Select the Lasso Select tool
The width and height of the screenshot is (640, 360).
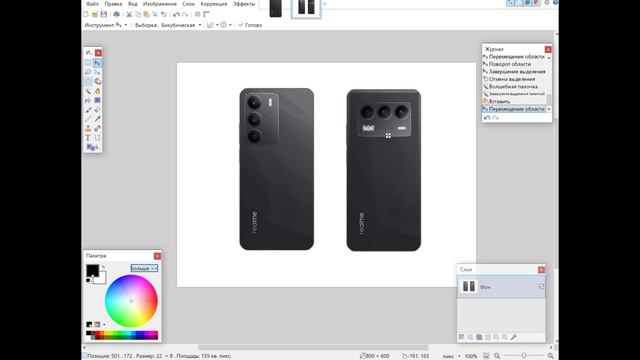pyautogui.click(x=88, y=72)
